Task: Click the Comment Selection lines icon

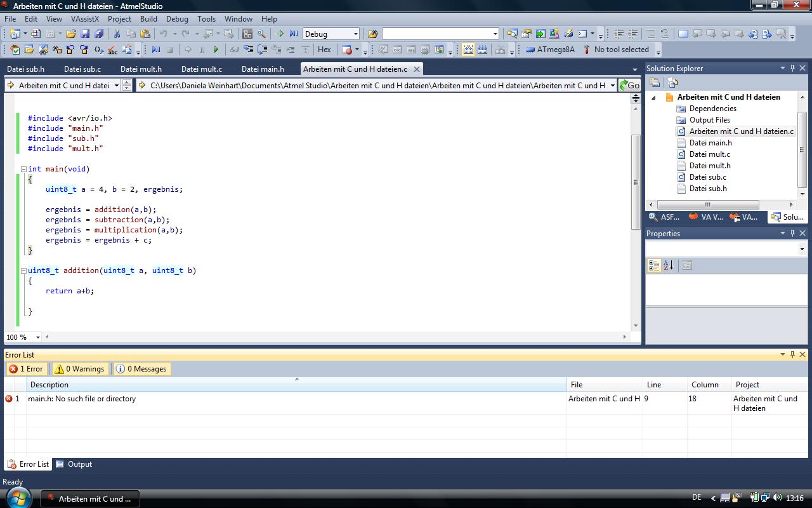Action: point(651,34)
